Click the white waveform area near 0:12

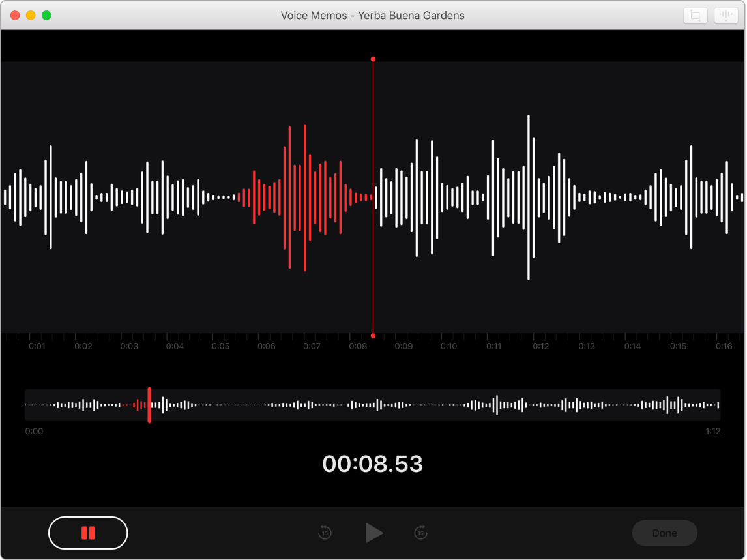(x=541, y=196)
